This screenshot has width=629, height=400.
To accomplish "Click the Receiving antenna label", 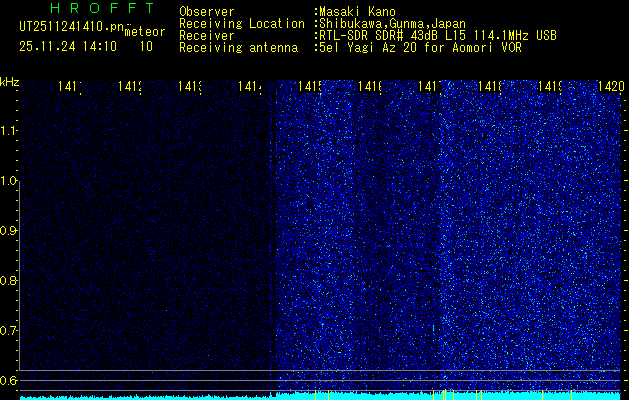I will click(239, 48).
